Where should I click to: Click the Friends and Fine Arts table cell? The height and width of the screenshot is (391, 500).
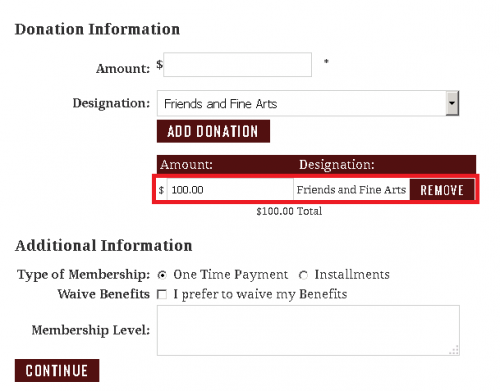coord(351,190)
